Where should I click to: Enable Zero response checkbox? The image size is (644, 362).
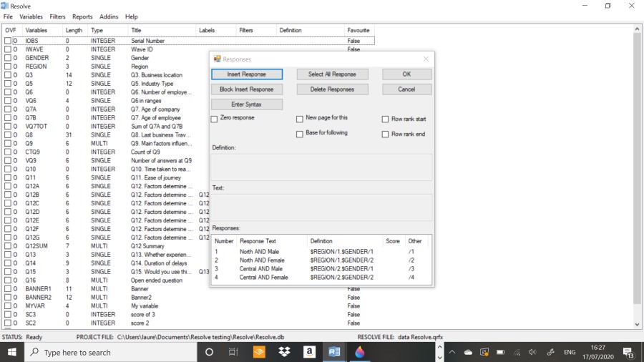(x=215, y=119)
